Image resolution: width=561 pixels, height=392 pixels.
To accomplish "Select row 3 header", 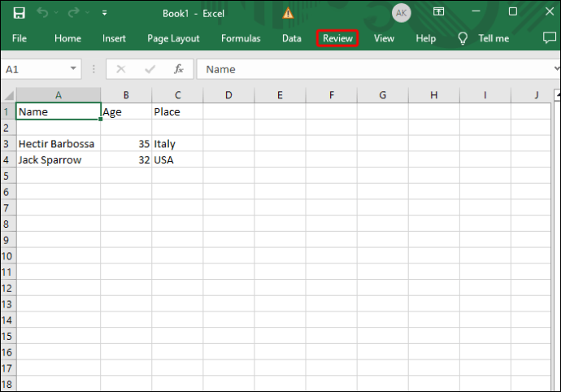I will coord(8,144).
